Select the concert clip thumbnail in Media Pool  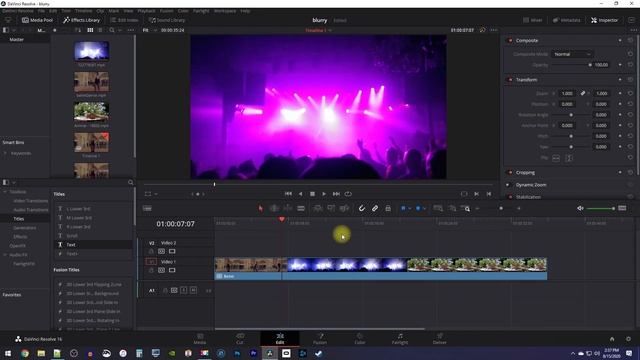coord(91,51)
